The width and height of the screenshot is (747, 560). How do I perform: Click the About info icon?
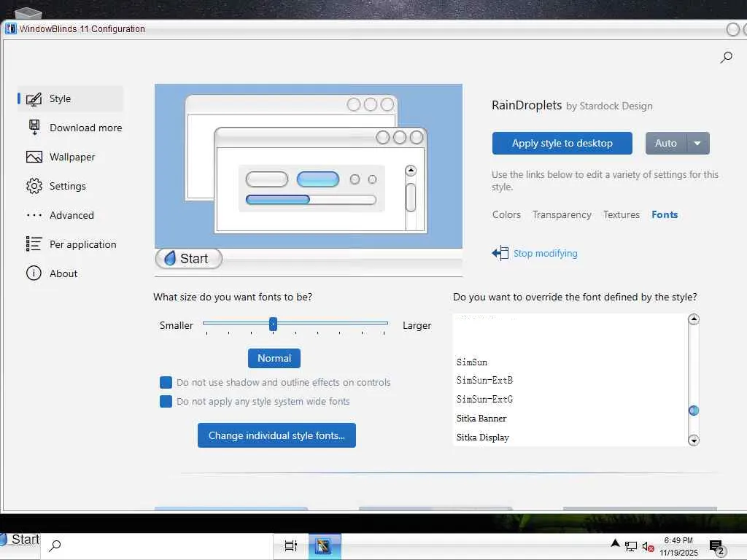tap(34, 273)
